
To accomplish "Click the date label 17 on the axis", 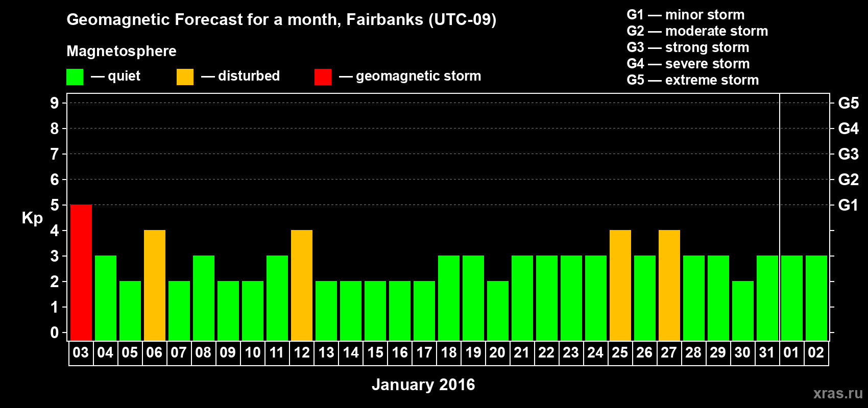I will pos(424,352).
